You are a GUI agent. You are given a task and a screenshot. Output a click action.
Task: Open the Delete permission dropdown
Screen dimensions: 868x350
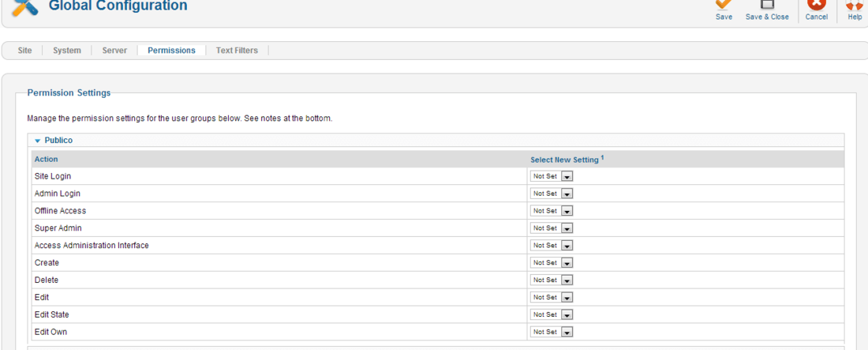[552, 280]
